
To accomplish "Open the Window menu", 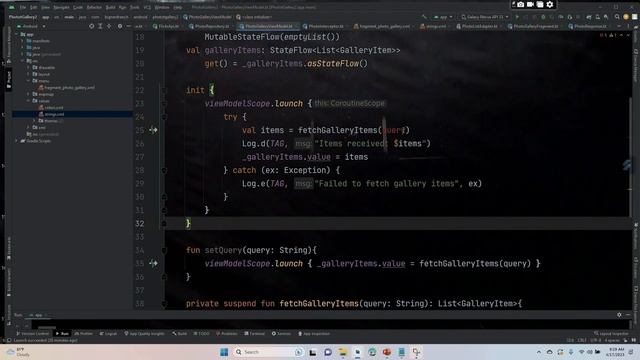I will tap(162, 7).
